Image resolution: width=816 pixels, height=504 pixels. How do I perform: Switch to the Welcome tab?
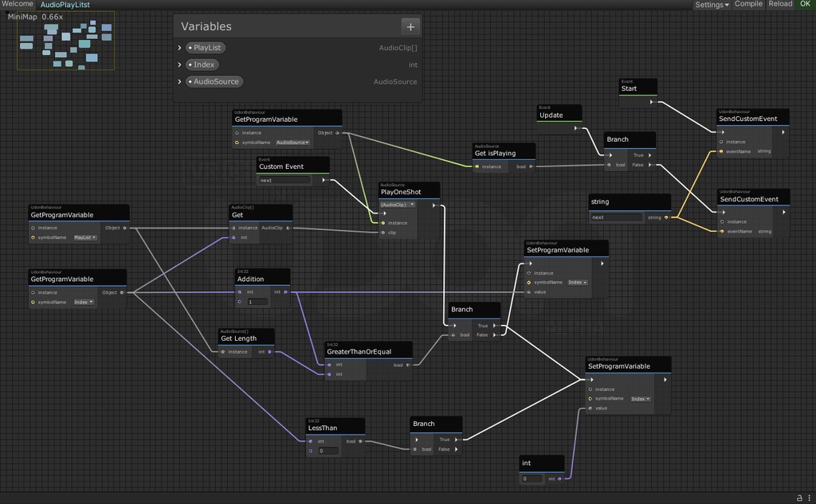[x=17, y=4]
